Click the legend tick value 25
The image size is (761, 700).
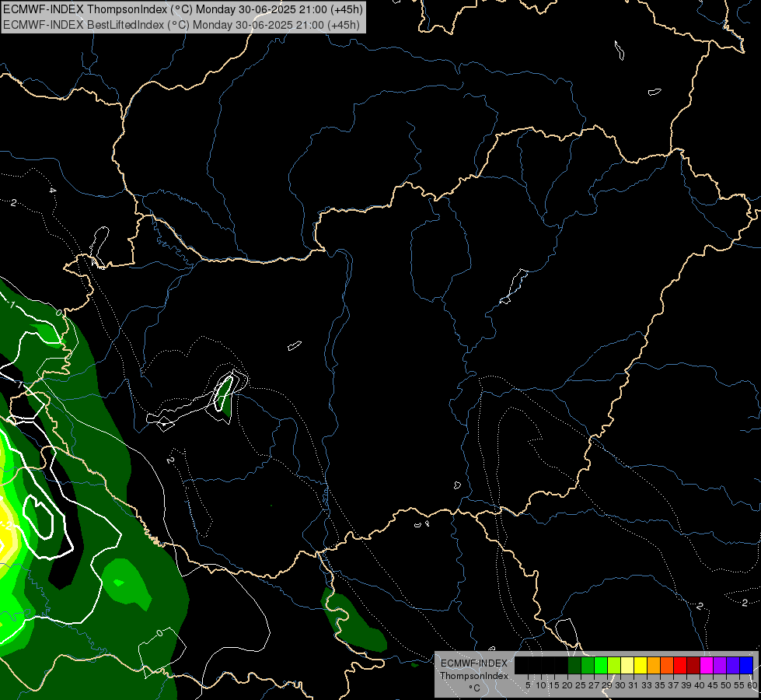(581, 685)
